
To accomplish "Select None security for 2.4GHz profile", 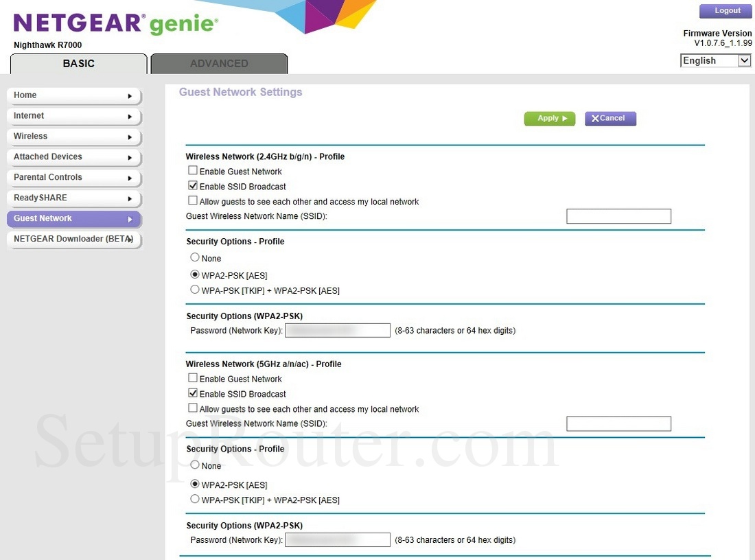I will click(x=194, y=257).
